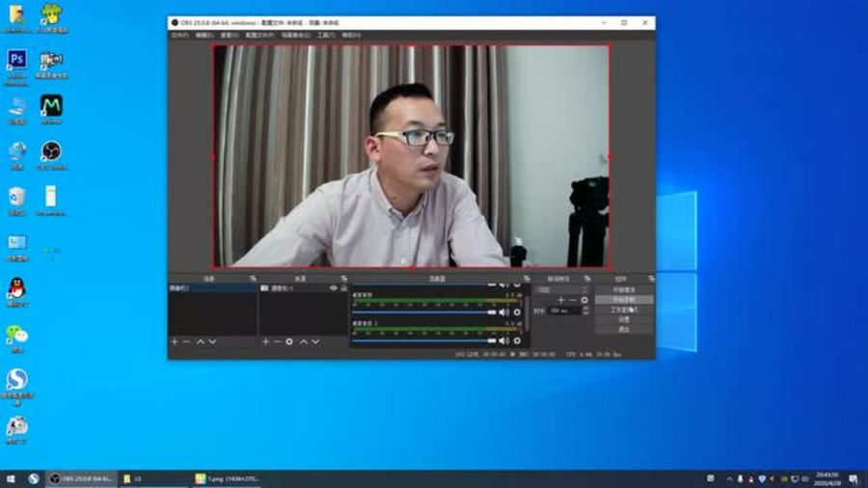
Task: Move the selected source down
Action: (315, 341)
